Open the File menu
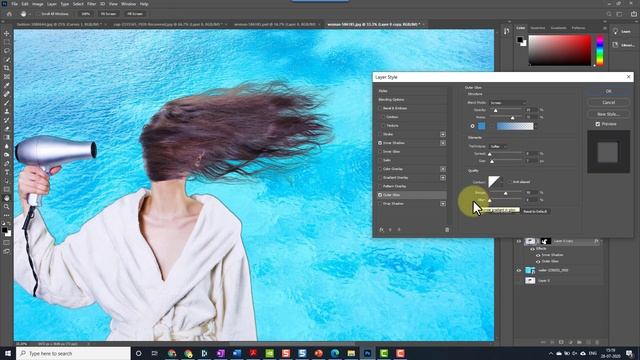 click(14, 4)
